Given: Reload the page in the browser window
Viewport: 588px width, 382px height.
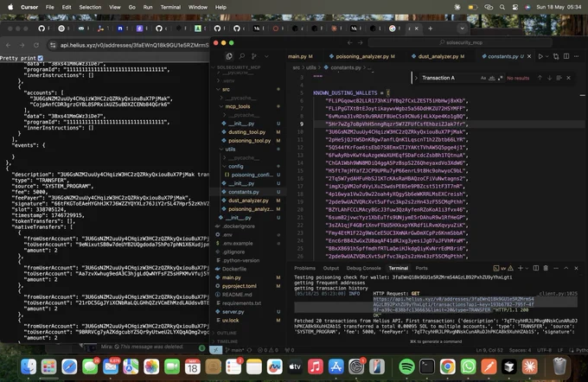Looking at the screenshot, I should click(x=36, y=45).
